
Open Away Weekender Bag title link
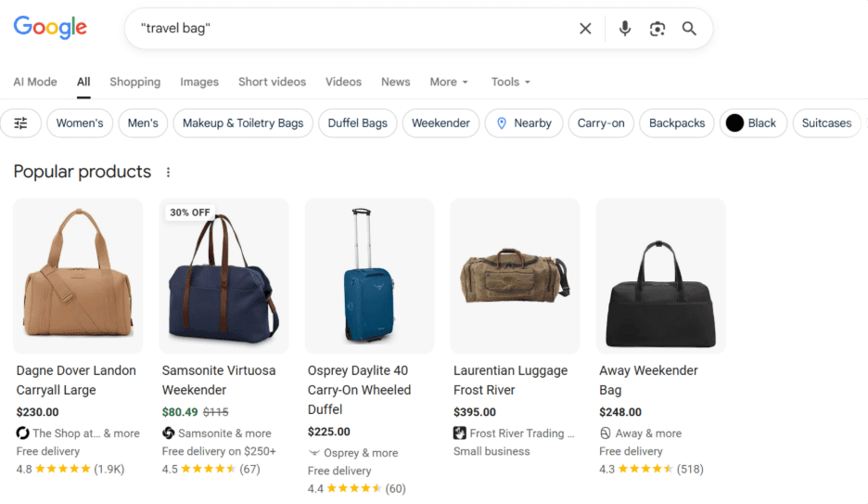point(648,380)
